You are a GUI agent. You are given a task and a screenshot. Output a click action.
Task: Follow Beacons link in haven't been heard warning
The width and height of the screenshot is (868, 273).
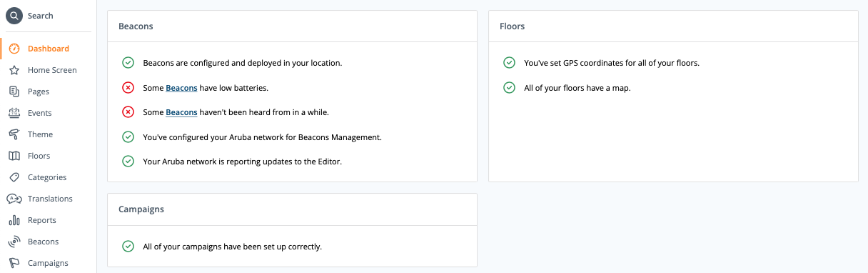pyautogui.click(x=181, y=112)
